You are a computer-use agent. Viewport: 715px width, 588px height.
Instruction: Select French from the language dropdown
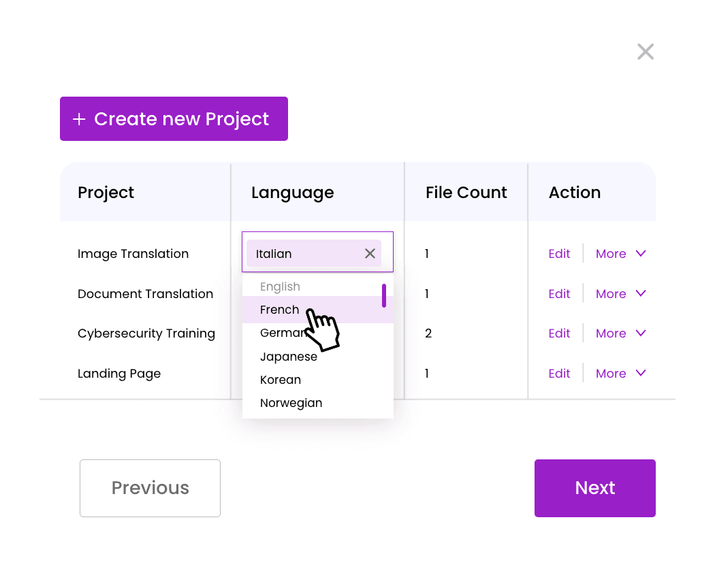(279, 309)
